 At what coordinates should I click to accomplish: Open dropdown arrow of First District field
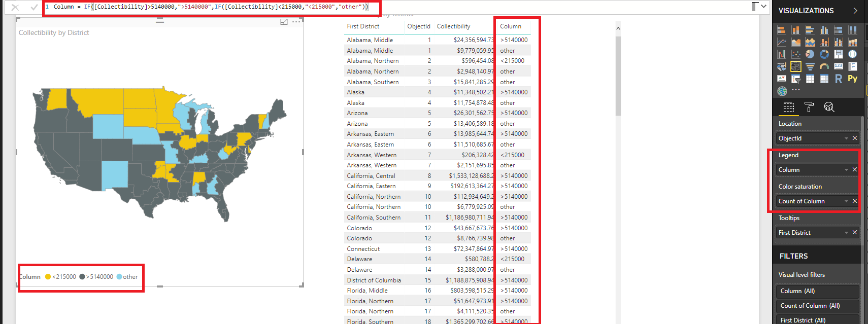846,233
